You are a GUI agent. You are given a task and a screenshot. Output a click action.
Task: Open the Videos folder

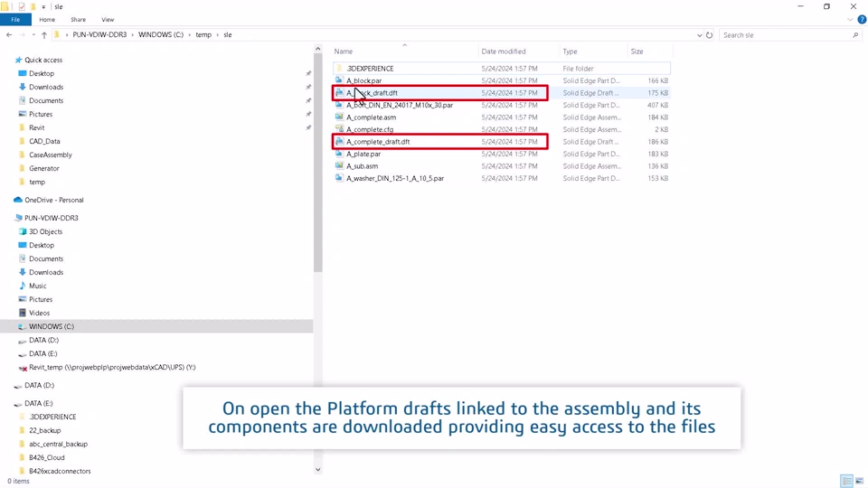[x=39, y=314]
